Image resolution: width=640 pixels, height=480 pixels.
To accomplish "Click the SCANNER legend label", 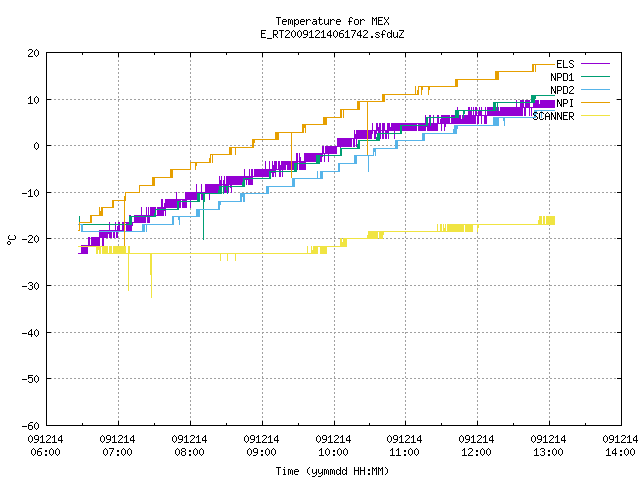I will (x=553, y=116).
